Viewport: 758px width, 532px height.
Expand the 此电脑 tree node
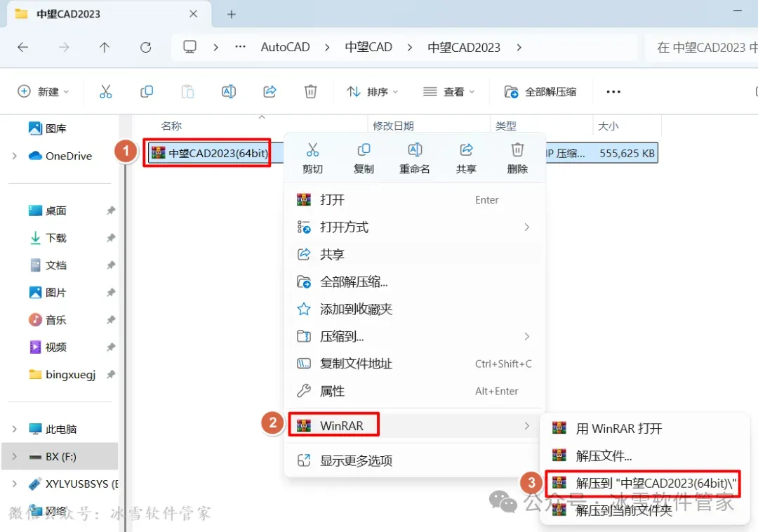[x=15, y=429]
